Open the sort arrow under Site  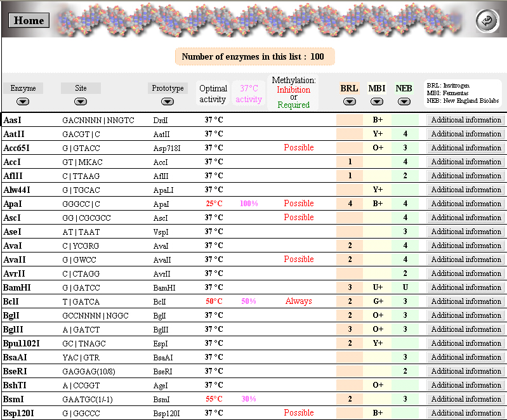coord(81,102)
